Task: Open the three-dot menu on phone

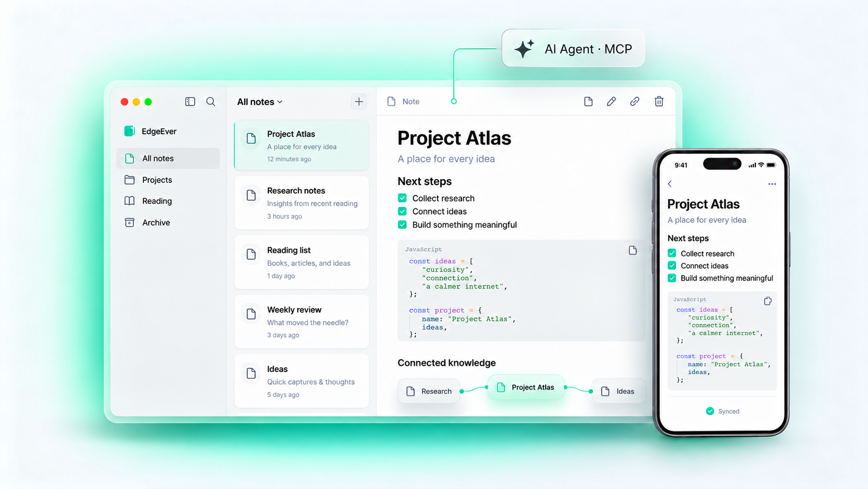Action: pos(772,184)
